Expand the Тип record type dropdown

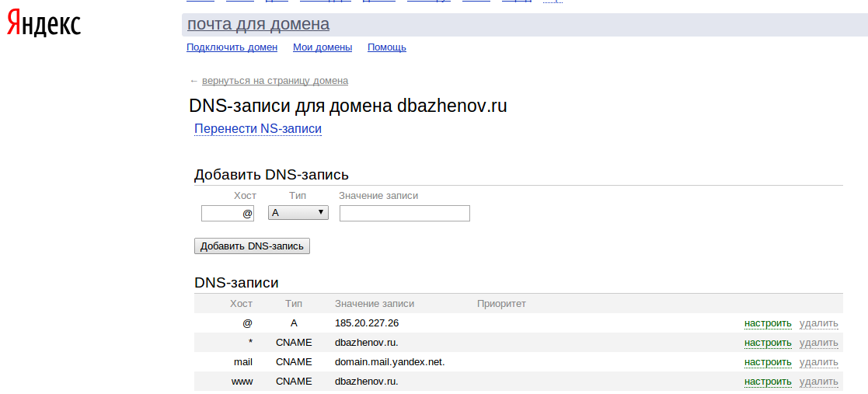tap(298, 212)
